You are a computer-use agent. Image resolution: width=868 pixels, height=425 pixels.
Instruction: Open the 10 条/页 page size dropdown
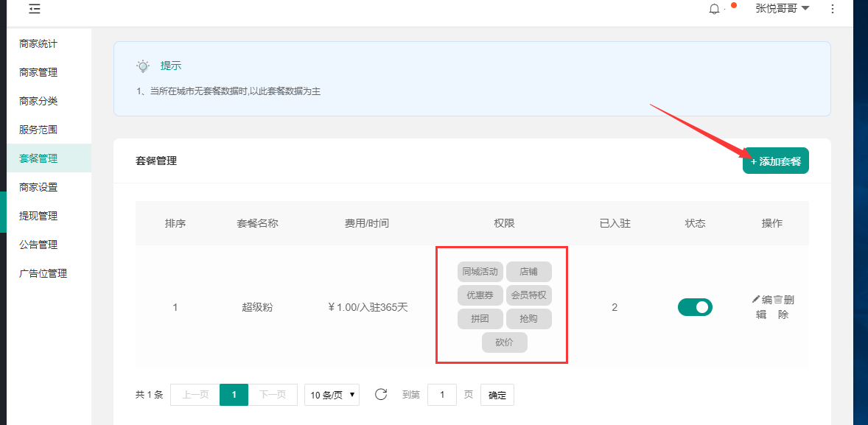tap(332, 395)
